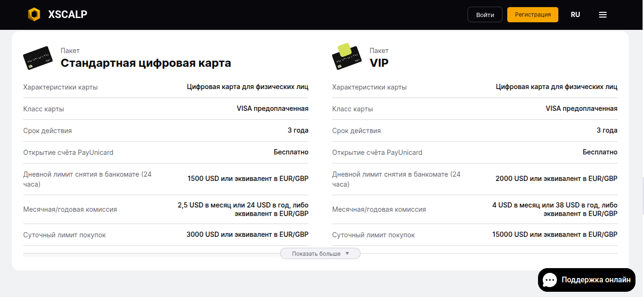Viewport: 644px width, 297px height.
Task: Select the VIP package heading
Action: (379, 63)
